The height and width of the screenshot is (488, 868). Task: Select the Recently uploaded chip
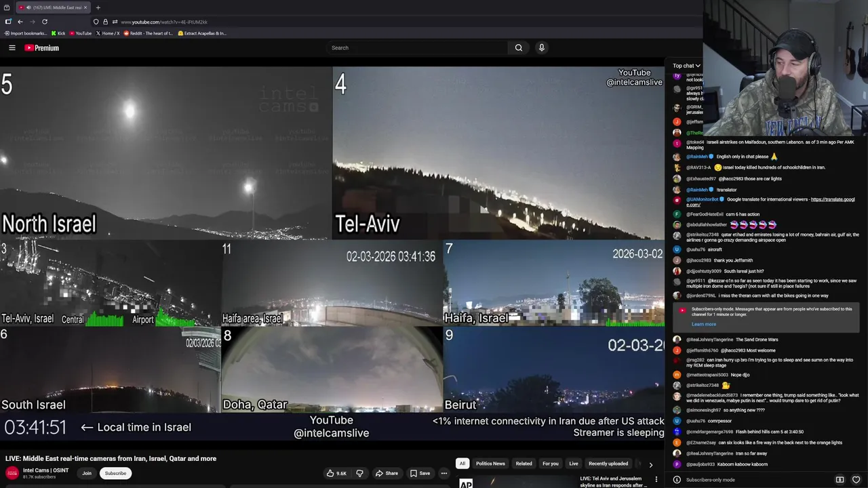pos(608,464)
